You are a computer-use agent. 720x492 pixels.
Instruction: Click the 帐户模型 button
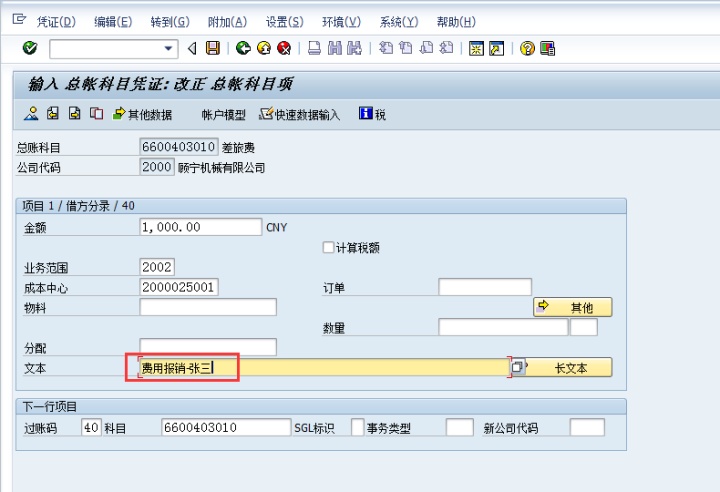tap(224, 114)
